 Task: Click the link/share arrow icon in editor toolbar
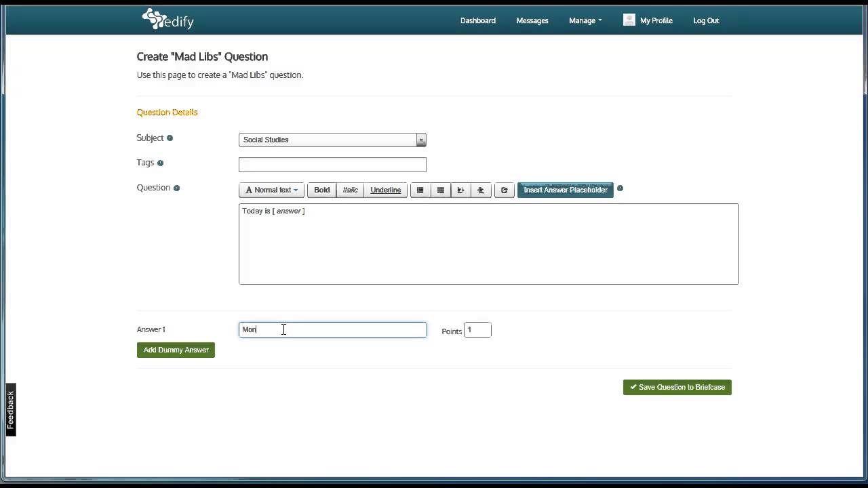504,190
